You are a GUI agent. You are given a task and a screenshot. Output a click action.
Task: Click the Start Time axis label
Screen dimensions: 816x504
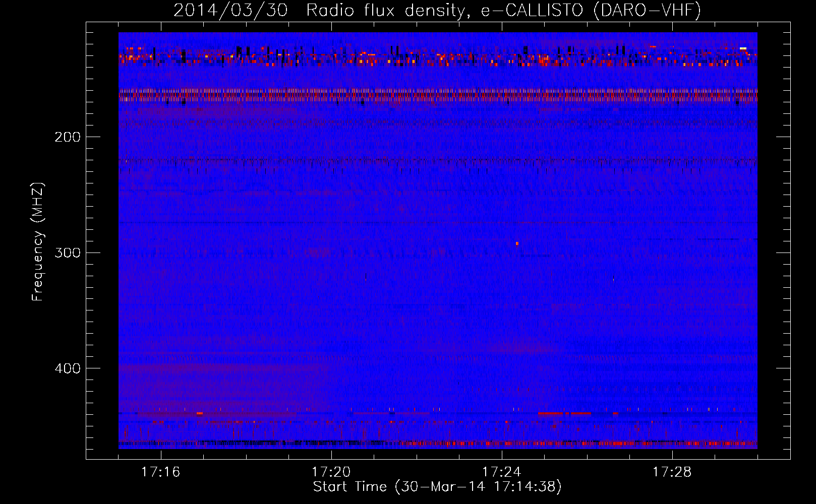[x=437, y=487]
